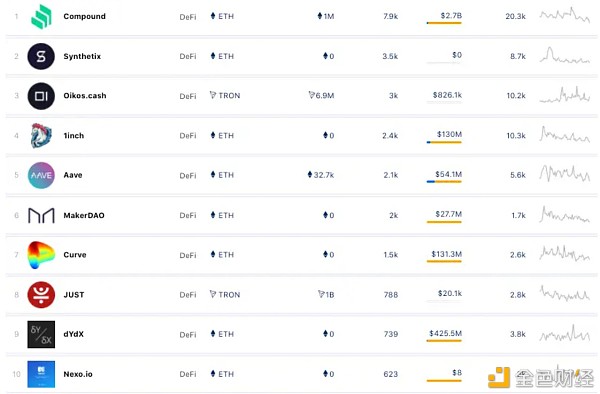Viewport: 600px width, 394px height.
Task: Open the Oikos.cash logo icon
Action: pos(41,96)
